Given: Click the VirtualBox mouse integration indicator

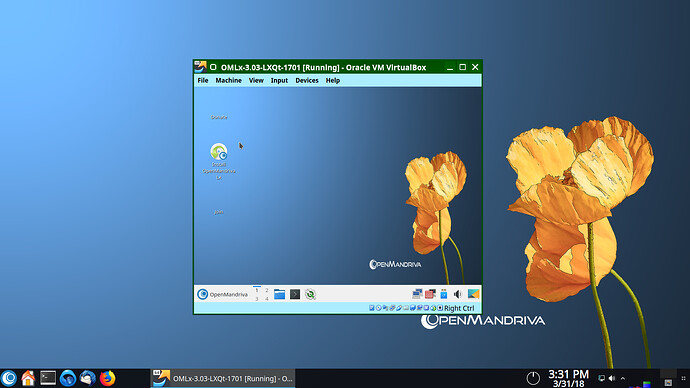Looking at the screenshot, I should click(433, 308).
